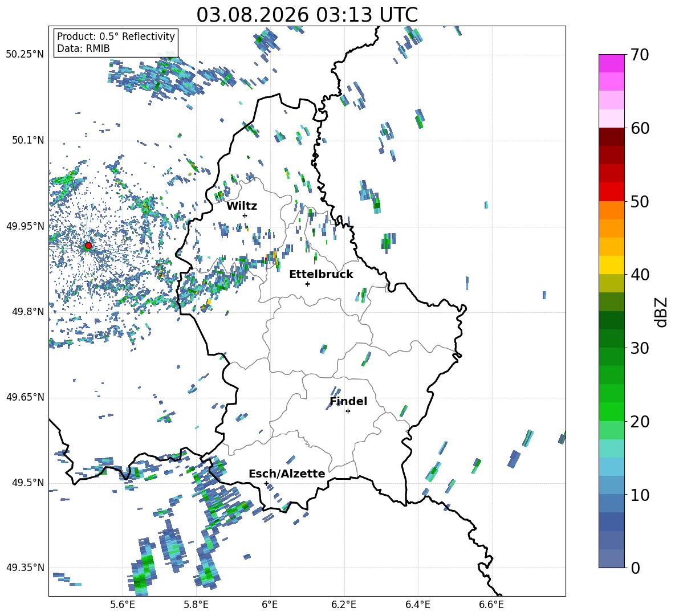Select the Findel city label

348,401
